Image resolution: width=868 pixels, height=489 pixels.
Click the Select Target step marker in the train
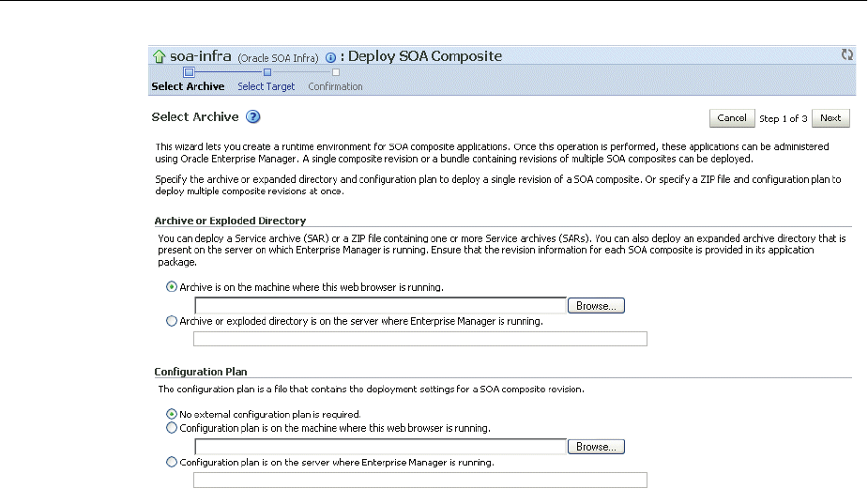click(x=267, y=71)
